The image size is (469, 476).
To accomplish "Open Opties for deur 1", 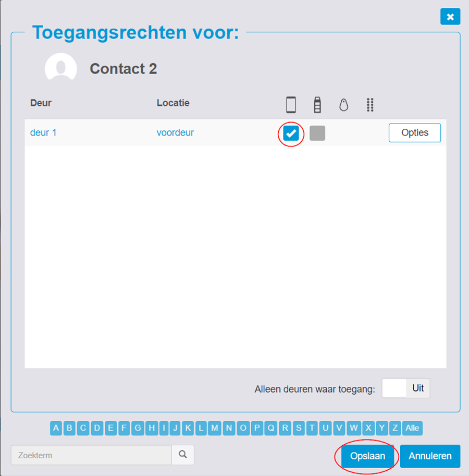I will (415, 132).
